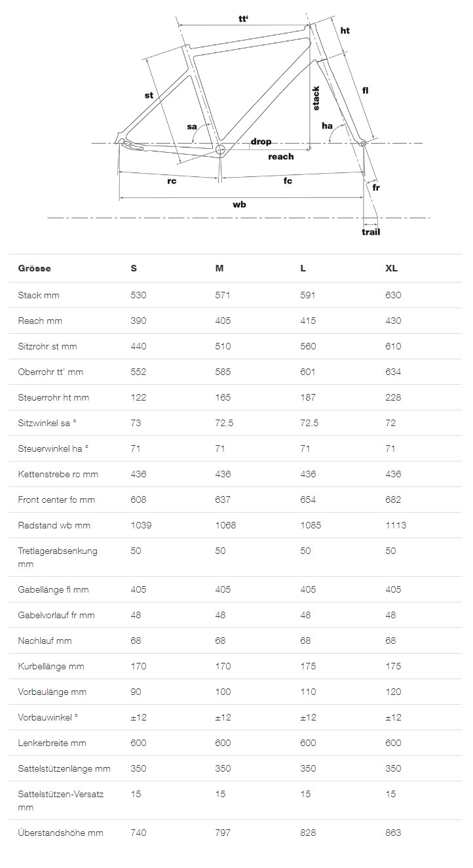473x868 pixels.
Task: Click the 'Vorbaulänge mm' row label
Action: tap(52, 692)
